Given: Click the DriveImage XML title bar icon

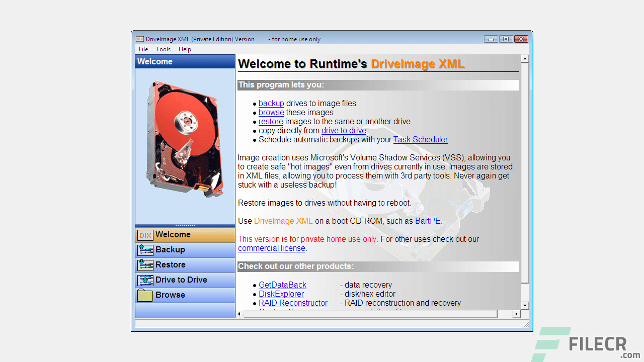Looking at the screenshot, I should pyautogui.click(x=139, y=39).
